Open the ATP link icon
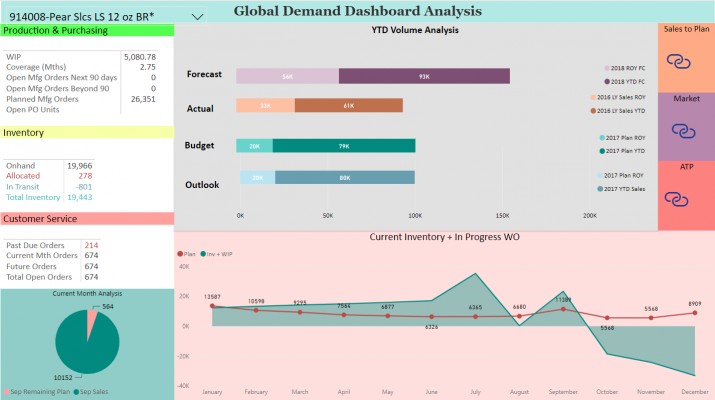 pyautogui.click(x=676, y=199)
